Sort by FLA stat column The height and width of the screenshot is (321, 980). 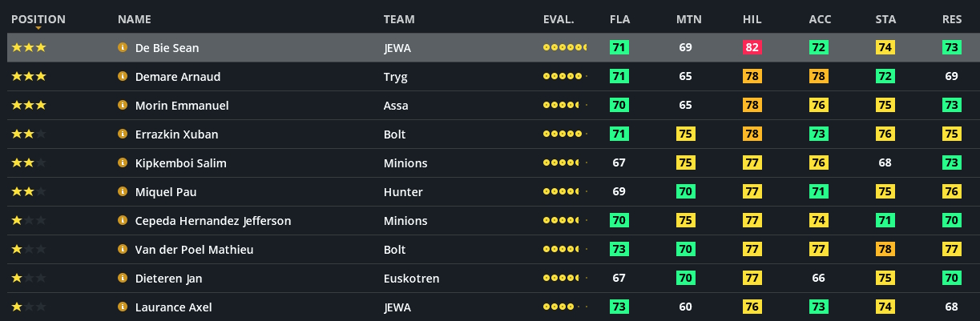(619, 19)
